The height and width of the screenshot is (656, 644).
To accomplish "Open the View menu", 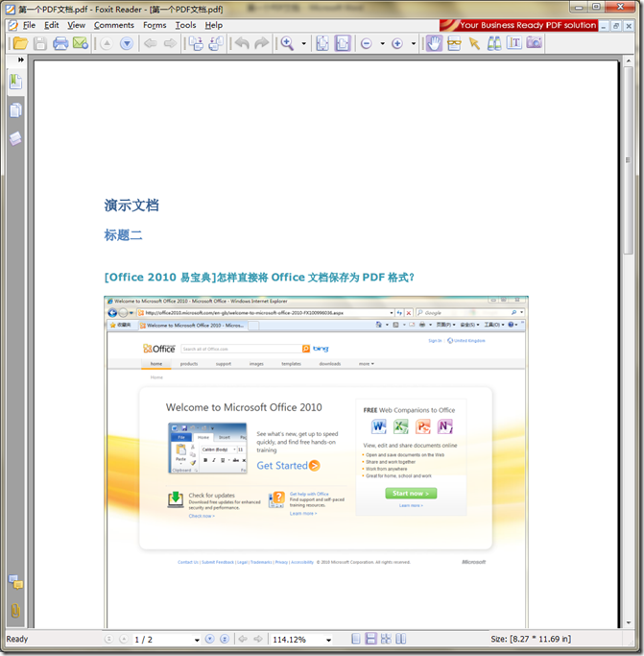I will pyautogui.click(x=76, y=25).
